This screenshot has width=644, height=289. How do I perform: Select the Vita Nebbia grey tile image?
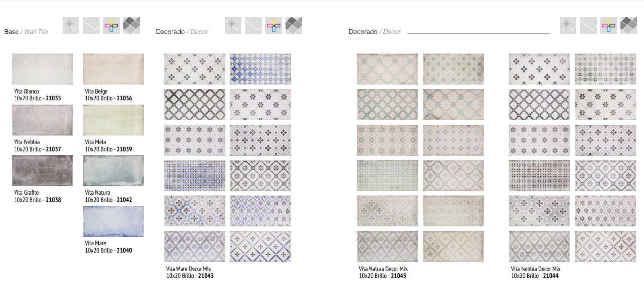click(43, 120)
